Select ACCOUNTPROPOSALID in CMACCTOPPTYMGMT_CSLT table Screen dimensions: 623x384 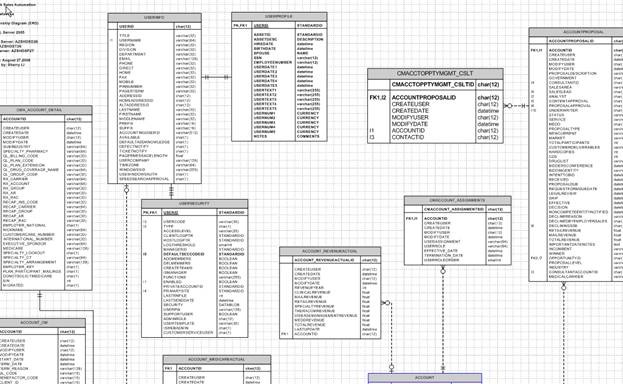[x=424, y=97]
